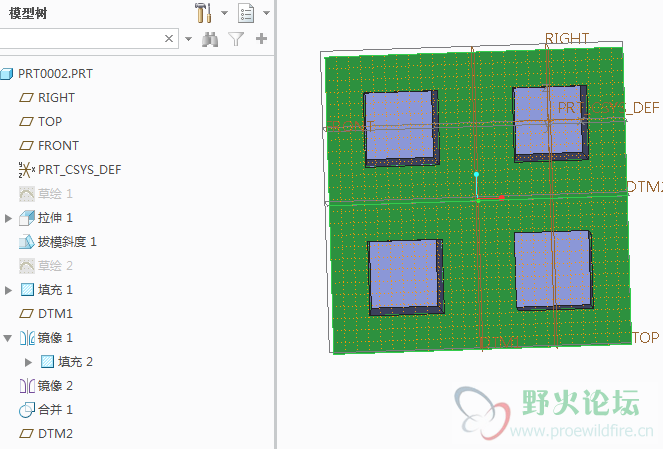Select the FRONT datum plane icon

click(x=26, y=146)
